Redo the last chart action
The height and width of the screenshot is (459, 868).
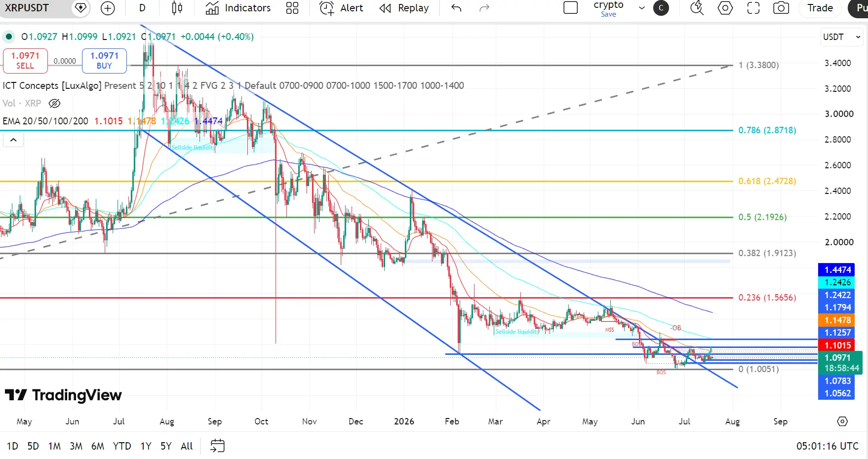coord(484,8)
